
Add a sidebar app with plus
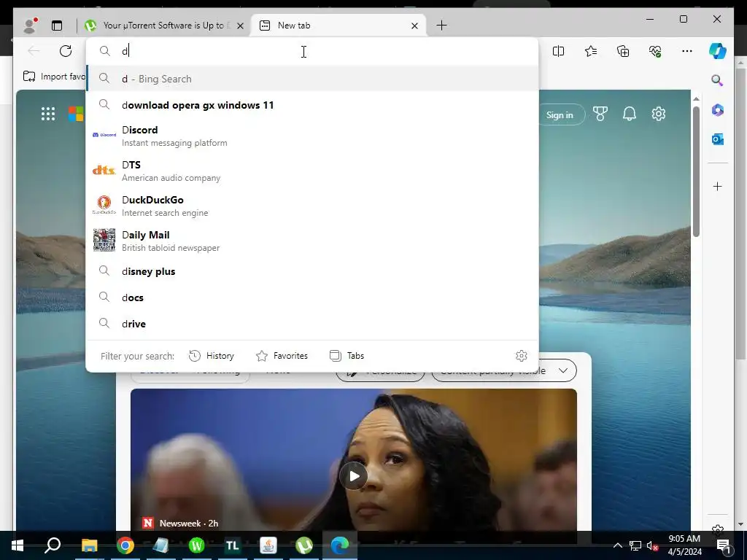718,186
